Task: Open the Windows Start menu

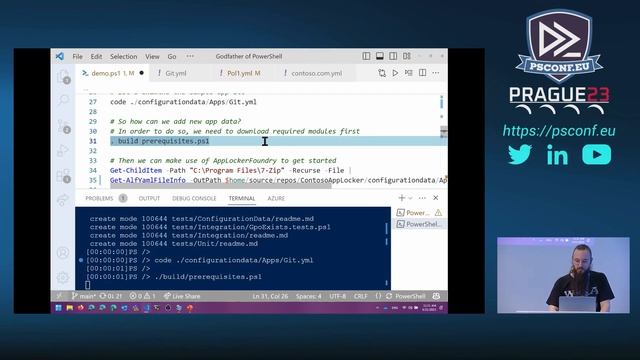Action: [x=58, y=308]
